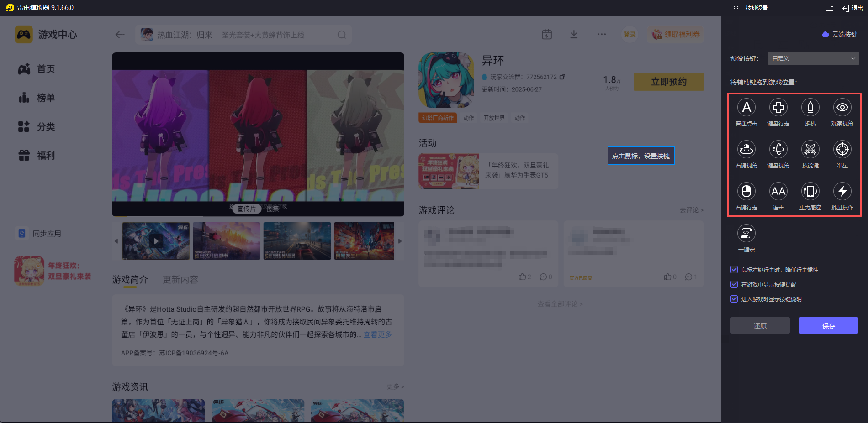The height and width of the screenshot is (423, 868).
Task: Select the 键盘行走 D-pad icon
Action: tap(778, 108)
